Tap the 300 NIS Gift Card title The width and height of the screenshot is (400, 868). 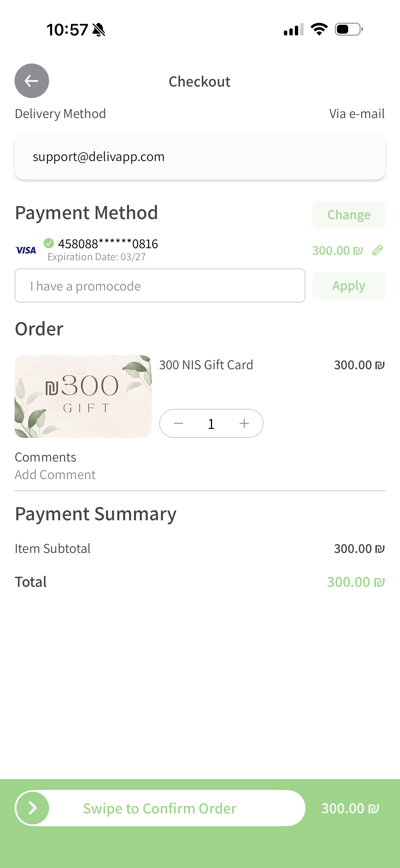click(x=206, y=365)
